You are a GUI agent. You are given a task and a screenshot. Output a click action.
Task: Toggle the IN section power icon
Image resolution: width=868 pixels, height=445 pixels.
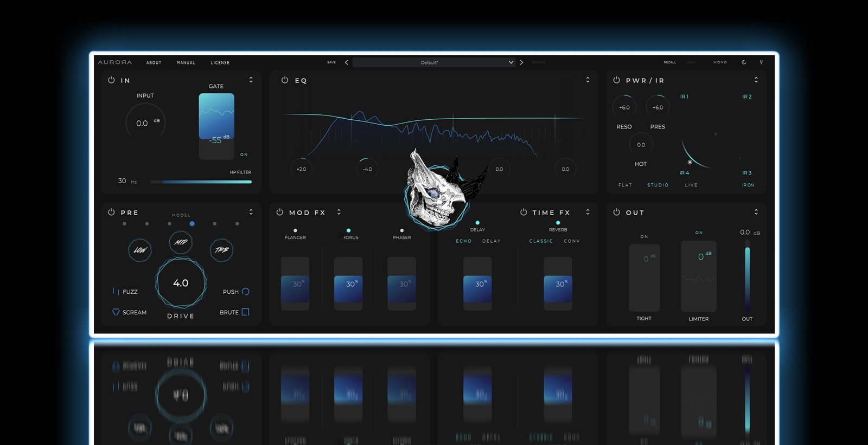coord(111,80)
